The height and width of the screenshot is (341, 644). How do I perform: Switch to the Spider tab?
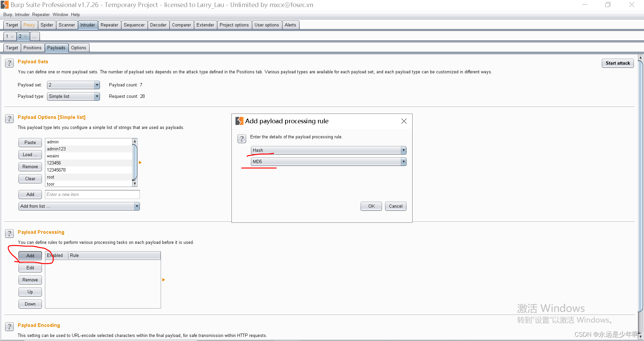(x=47, y=25)
